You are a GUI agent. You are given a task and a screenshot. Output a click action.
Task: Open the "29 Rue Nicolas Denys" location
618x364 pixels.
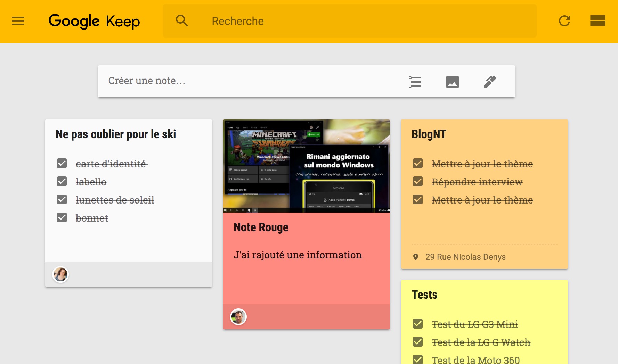click(x=465, y=257)
